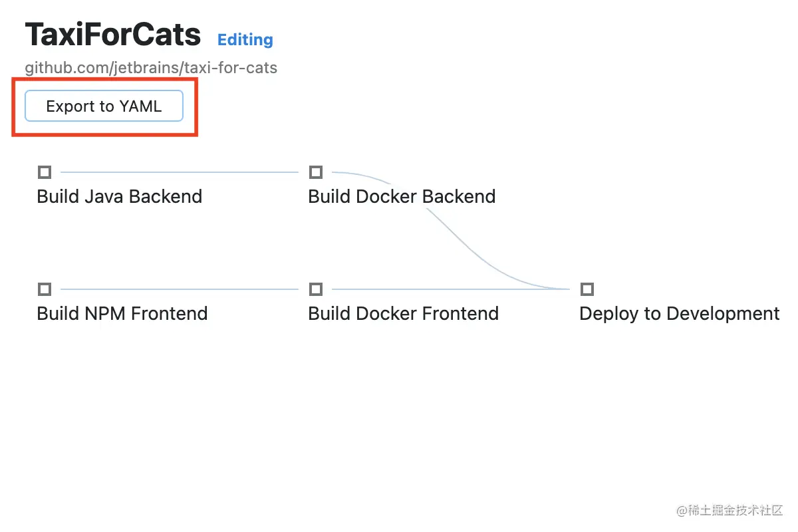Click the TaxiForCats project title
The image size is (798, 532).
pos(112,35)
